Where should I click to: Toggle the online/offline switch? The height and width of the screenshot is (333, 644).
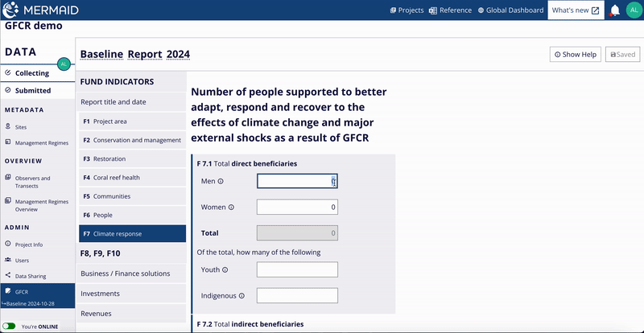point(9,327)
